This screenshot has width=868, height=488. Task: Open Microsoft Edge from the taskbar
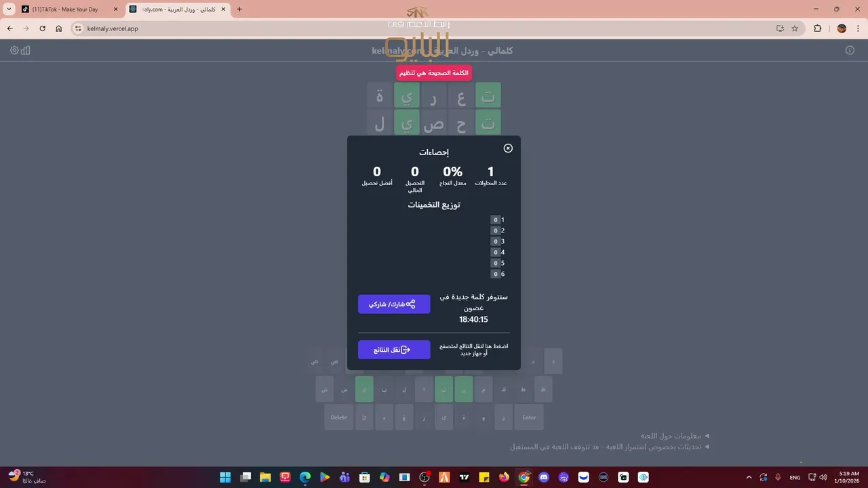(x=305, y=477)
